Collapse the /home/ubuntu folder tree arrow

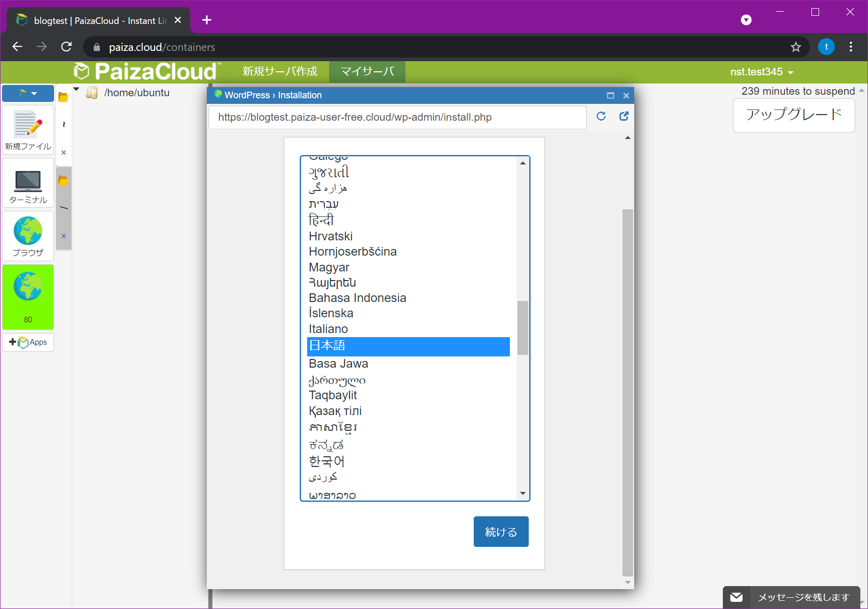point(76,90)
